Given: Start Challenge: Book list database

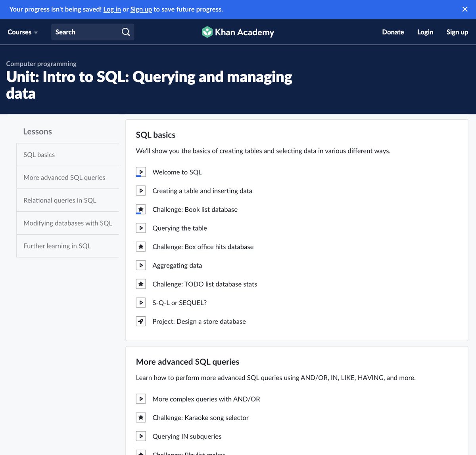Looking at the screenshot, I should (195, 209).
